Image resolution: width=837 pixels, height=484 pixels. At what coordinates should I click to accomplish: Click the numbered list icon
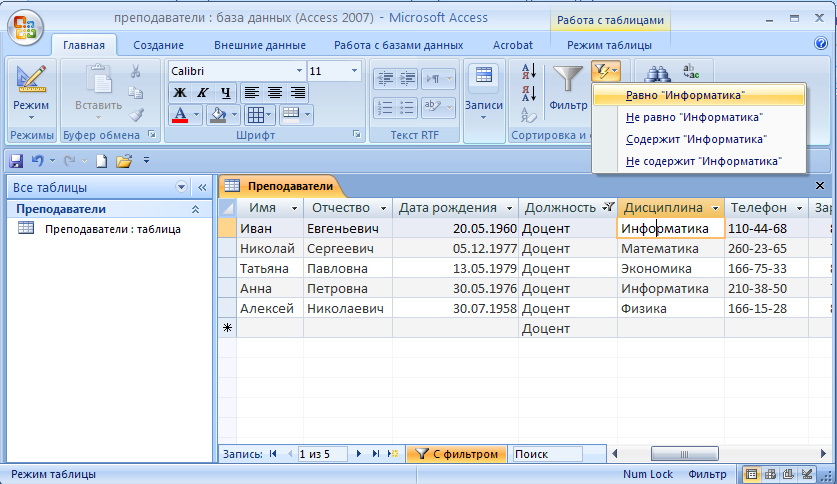[x=385, y=108]
